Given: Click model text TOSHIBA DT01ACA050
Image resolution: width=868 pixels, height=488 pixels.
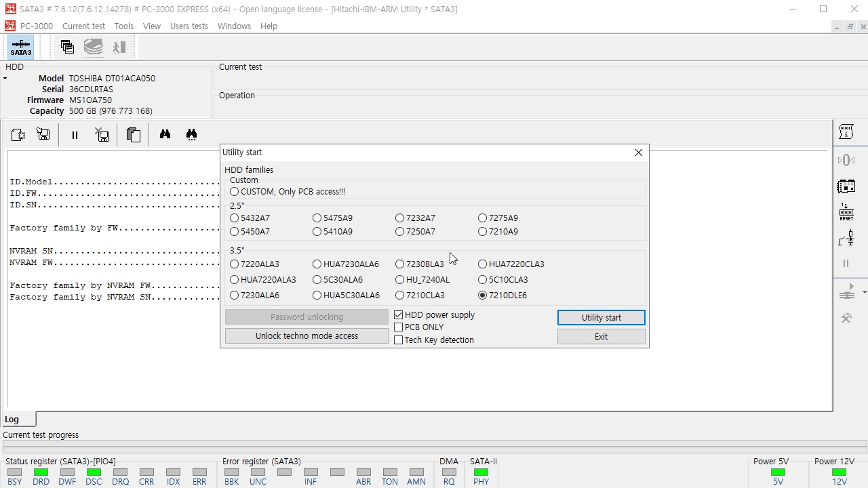Looking at the screenshot, I should click(112, 79).
